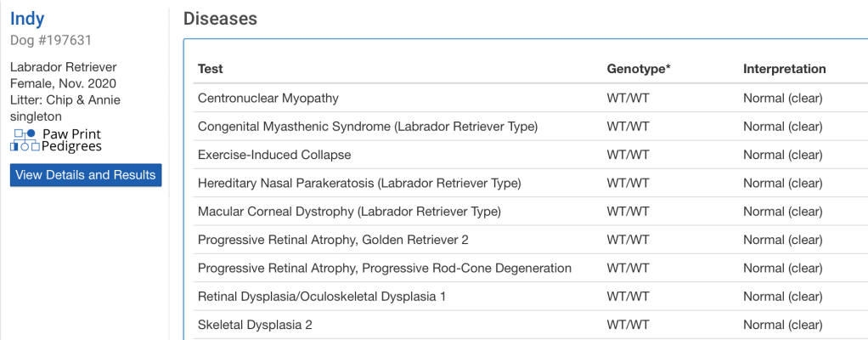This screenshot has height=340, width=868.
Task: Choose the Hereditary Nasal Parakeratosis test name
Action: pyautogui.click(x=359, y=183)
